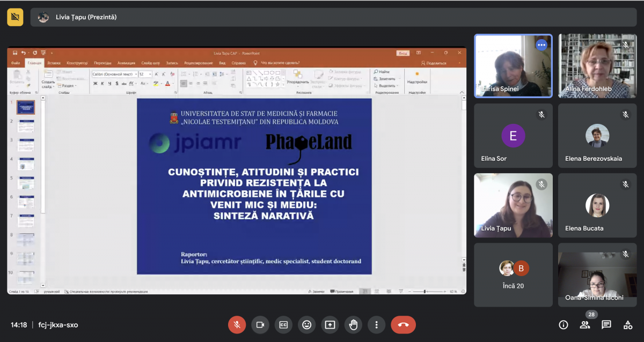The image size is (644, 342).
Task: Switch to the Вставка ribbon tab
Action: point(54,63)
